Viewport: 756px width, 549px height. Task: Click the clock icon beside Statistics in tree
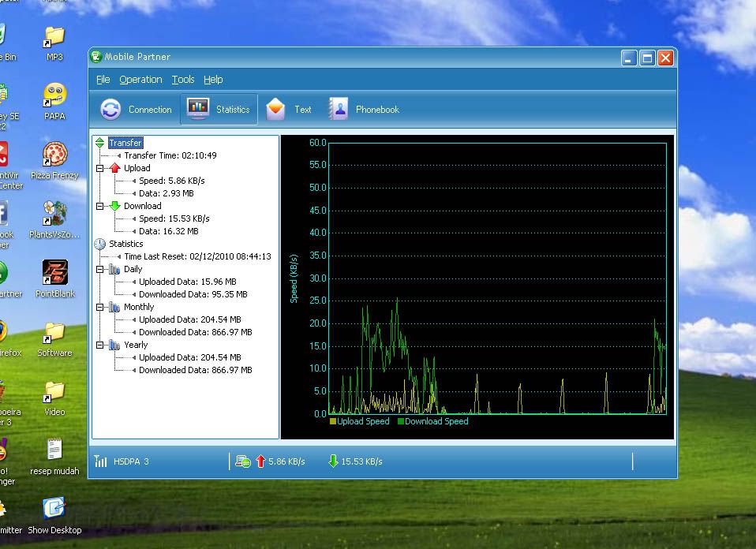tap(99, 244)
